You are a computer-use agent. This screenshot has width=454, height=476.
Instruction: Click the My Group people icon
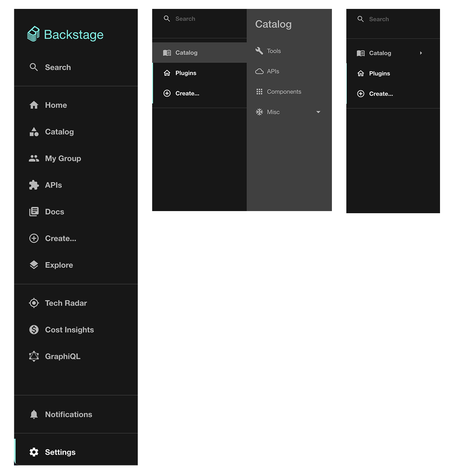tap(34, 158)
